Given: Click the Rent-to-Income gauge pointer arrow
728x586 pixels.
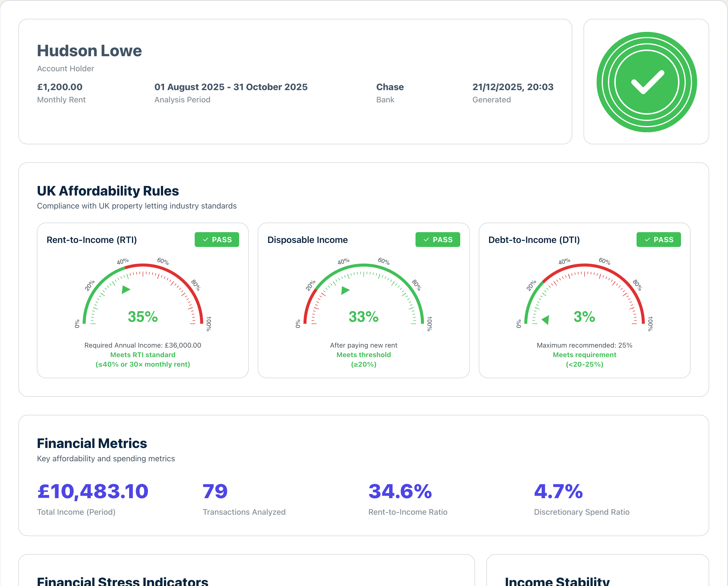Looking at the screenshot, I should [x=125, y=289].
